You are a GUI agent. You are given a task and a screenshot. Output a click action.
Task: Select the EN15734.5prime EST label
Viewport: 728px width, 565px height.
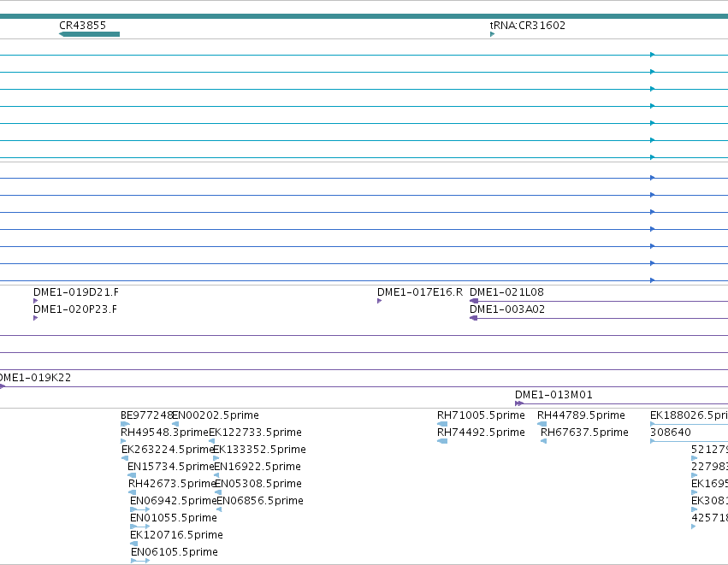(x=170, y=467)
